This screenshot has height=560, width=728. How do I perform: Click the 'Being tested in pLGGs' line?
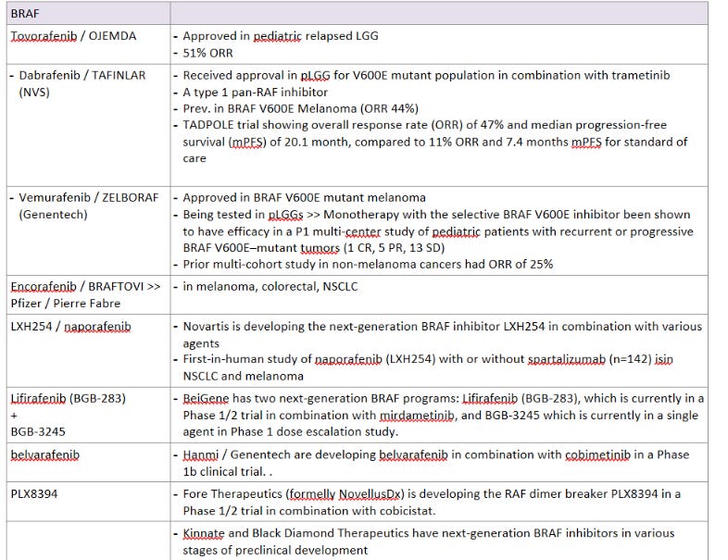click(436, 215)
